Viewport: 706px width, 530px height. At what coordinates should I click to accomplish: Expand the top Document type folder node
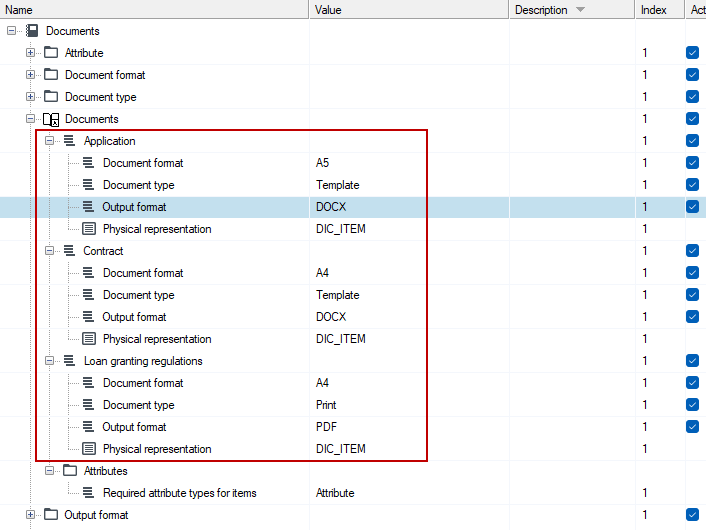[30, 97]
